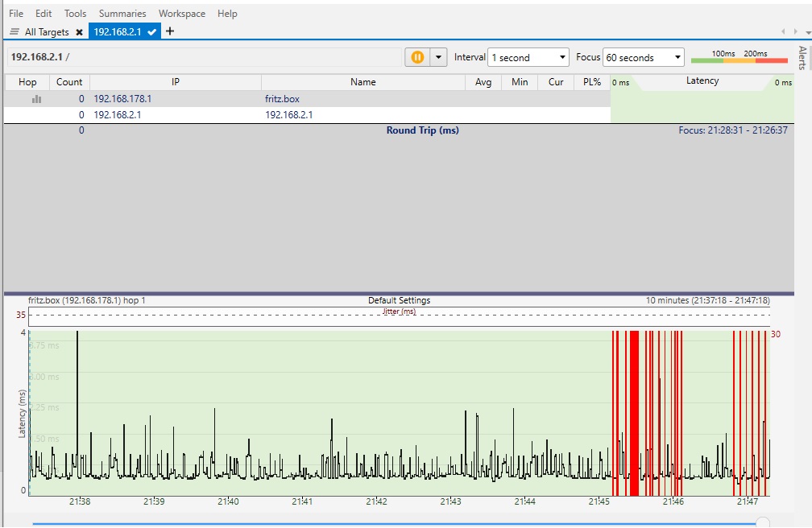Add a new target tab with plus icon
812x528 pixels.
pyautogui.click(x=169, y=31)
